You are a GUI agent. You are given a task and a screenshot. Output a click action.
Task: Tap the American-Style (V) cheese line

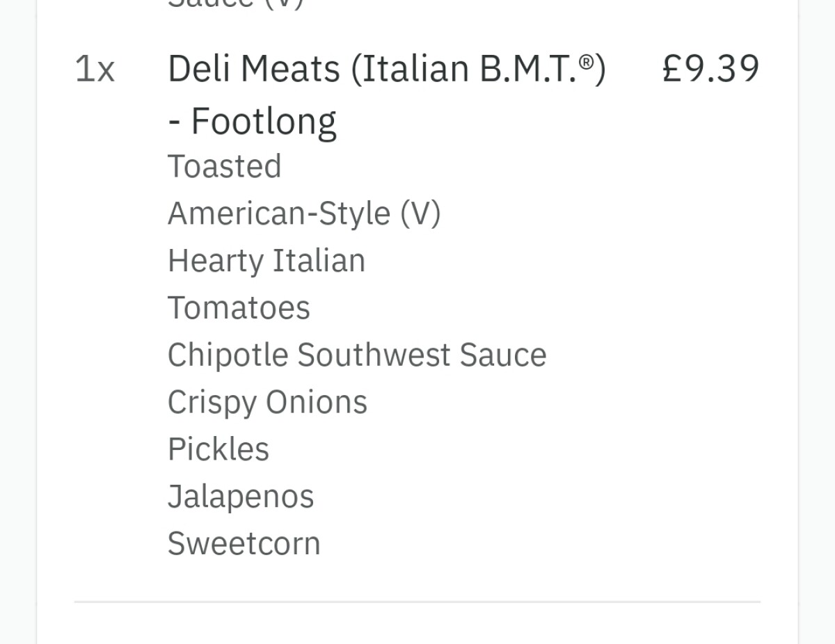304,214
